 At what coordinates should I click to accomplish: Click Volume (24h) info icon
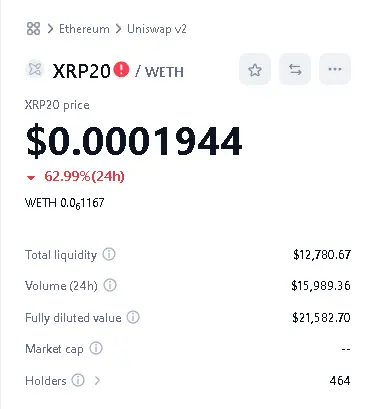[x=110, y=285]
